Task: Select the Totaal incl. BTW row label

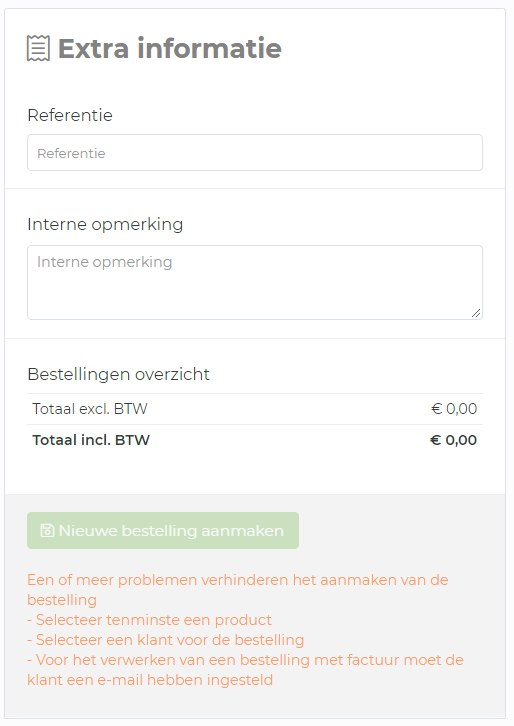Action: click(91, 440)
